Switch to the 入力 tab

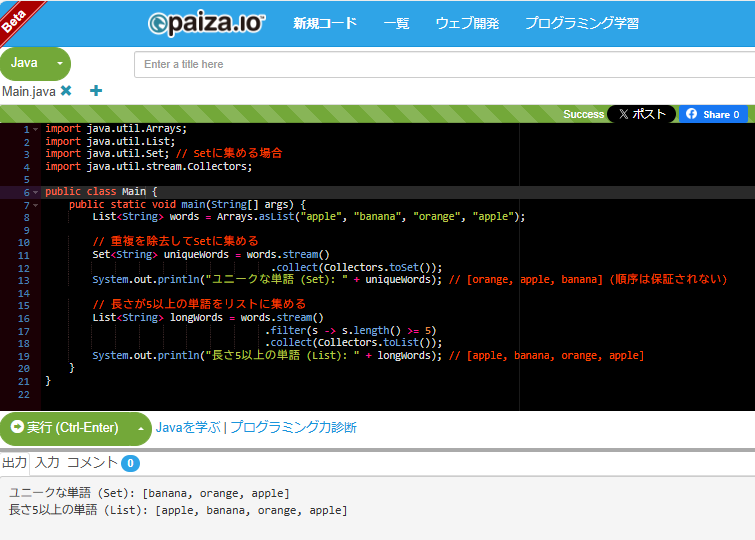[x=47, y=463]
